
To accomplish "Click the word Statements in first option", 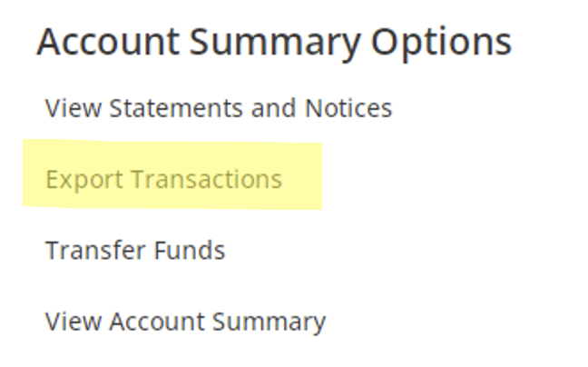I will point(165,109).
